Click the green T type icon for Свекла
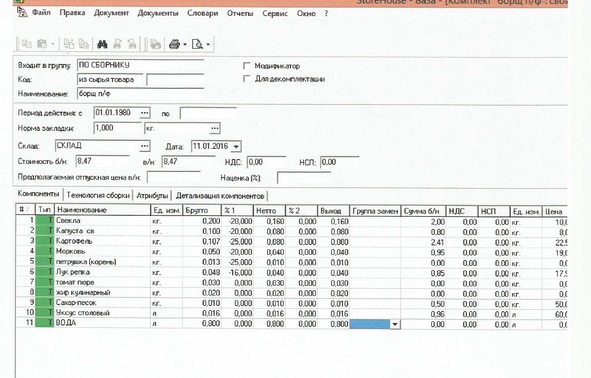 [x=45, y=220]
